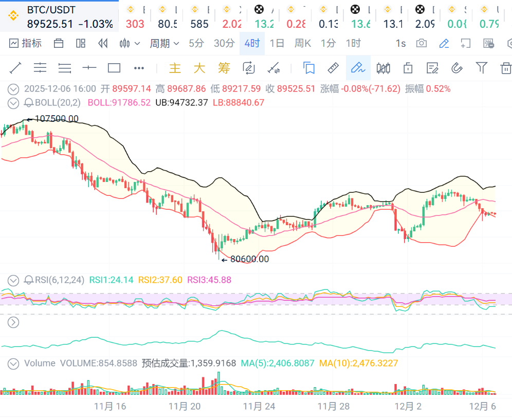
Task: Click the camera screenshot icon
Action: coord(422,43)
